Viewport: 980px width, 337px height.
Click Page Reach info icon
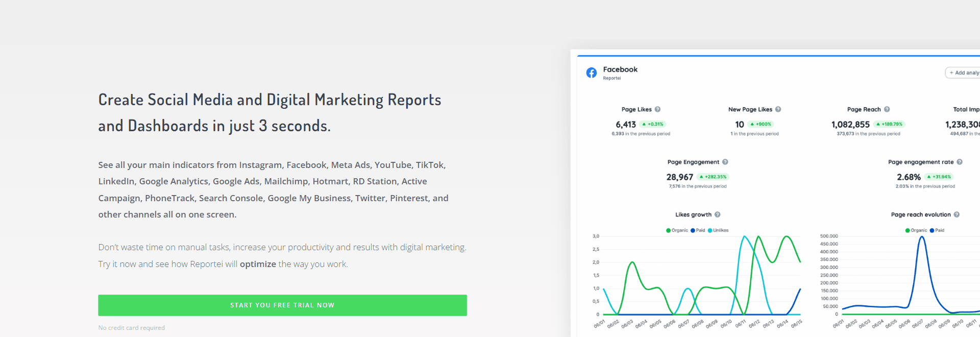point(887,109)
